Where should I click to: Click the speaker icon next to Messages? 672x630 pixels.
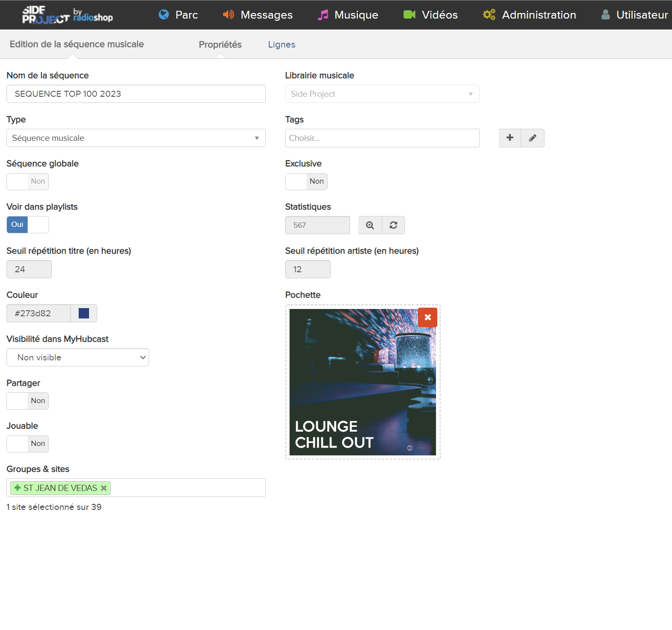(228, 15)
